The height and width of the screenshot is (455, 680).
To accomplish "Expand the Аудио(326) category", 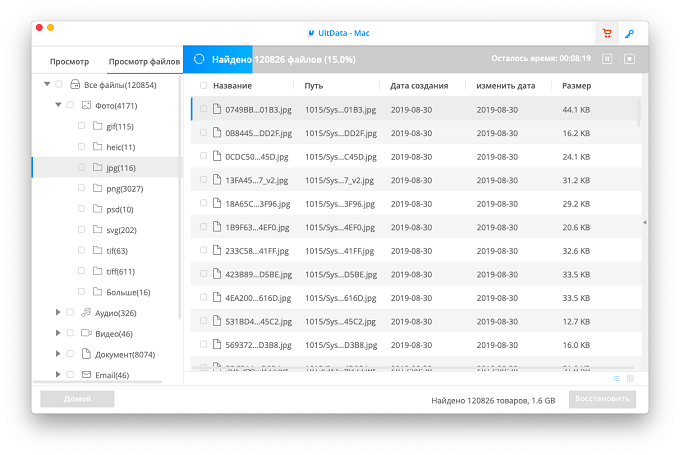I will pyautogui.click(x=58, y=312).
